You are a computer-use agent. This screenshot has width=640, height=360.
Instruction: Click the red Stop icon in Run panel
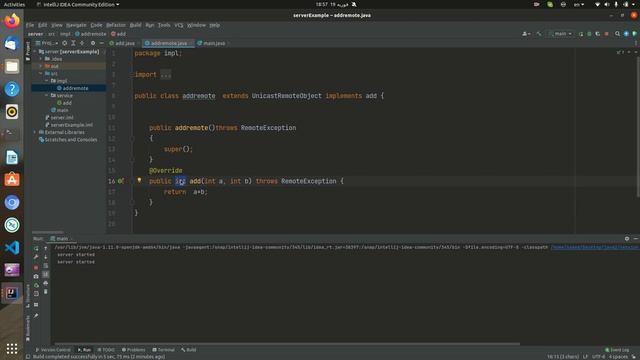pos(36,267)
